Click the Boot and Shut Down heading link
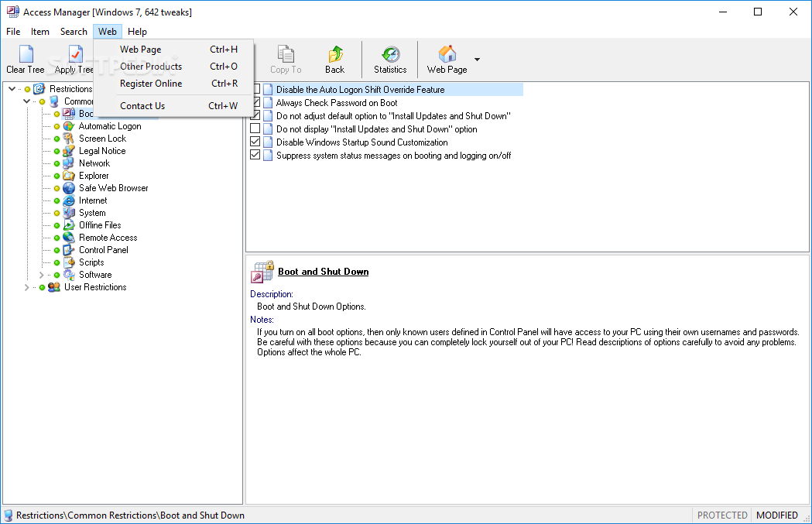 [323, 272]
